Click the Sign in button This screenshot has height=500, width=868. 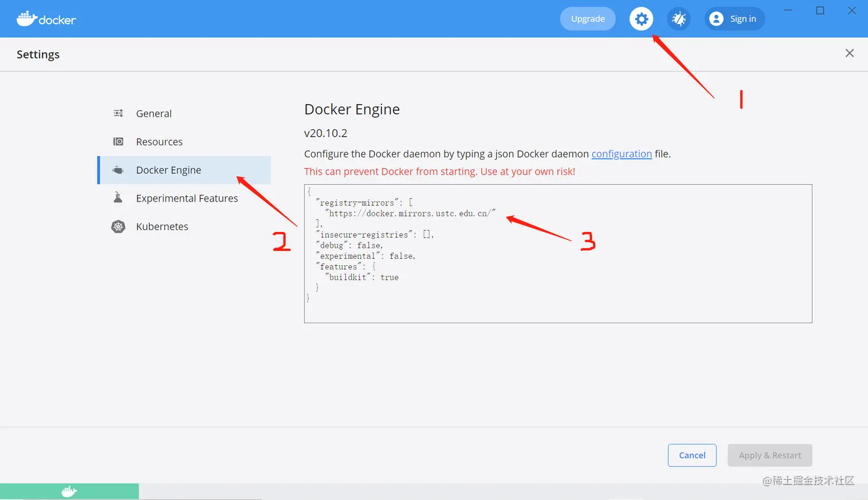click(735, 19)
